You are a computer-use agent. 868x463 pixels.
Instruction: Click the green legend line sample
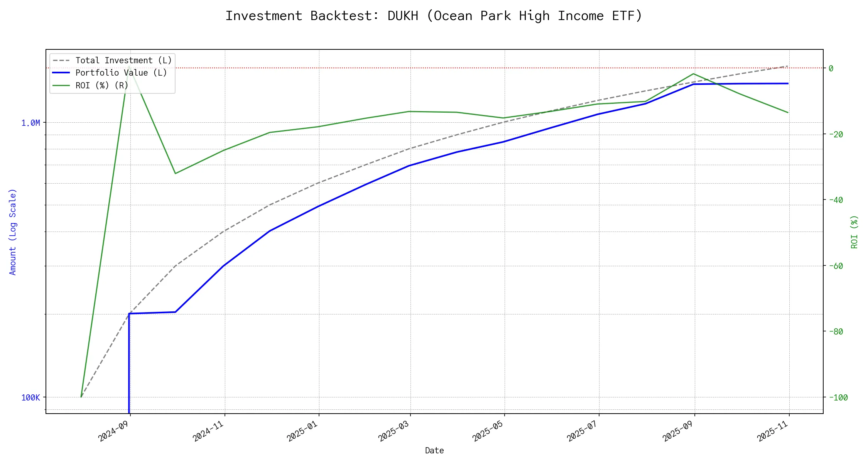point(61,85)
